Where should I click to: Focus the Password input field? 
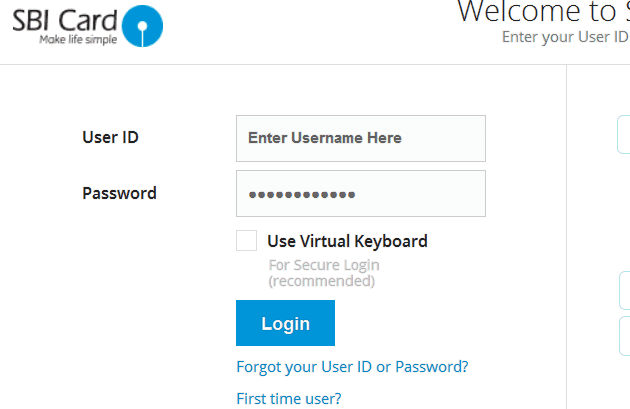coord(361,193)
